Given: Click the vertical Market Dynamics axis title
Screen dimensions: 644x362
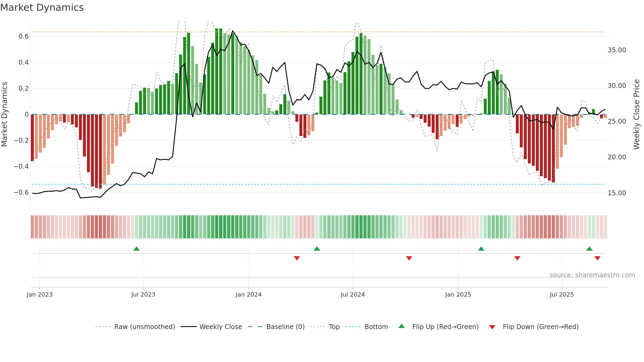Looking at the screenshot, I should point(4,114).
